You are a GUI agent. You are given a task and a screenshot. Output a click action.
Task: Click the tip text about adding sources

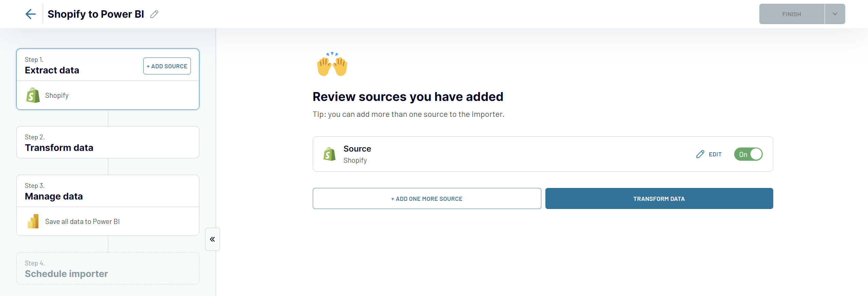point(408,114)
